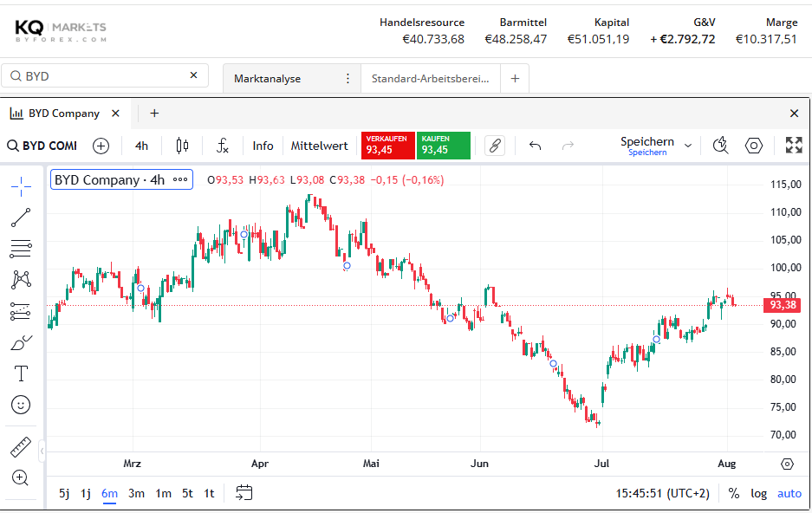This screenshot has height=513, width=812.
Task: Select the 3m time range
Action: [x=136, y=493]
